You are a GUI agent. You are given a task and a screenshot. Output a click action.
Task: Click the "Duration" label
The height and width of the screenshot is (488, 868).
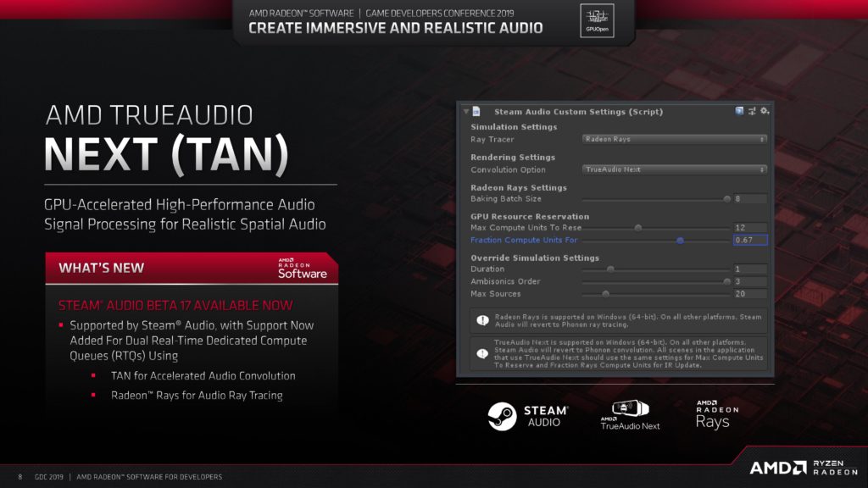pos(487,269)
